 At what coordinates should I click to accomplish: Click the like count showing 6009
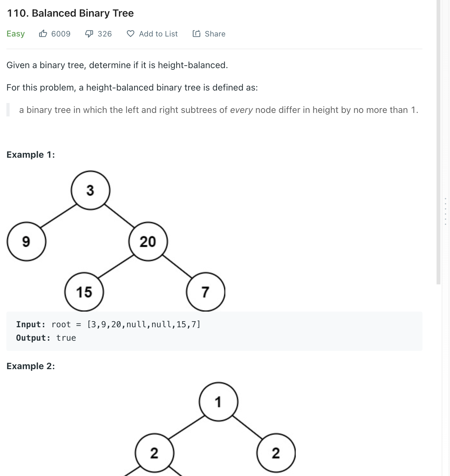tap(61, 33)
